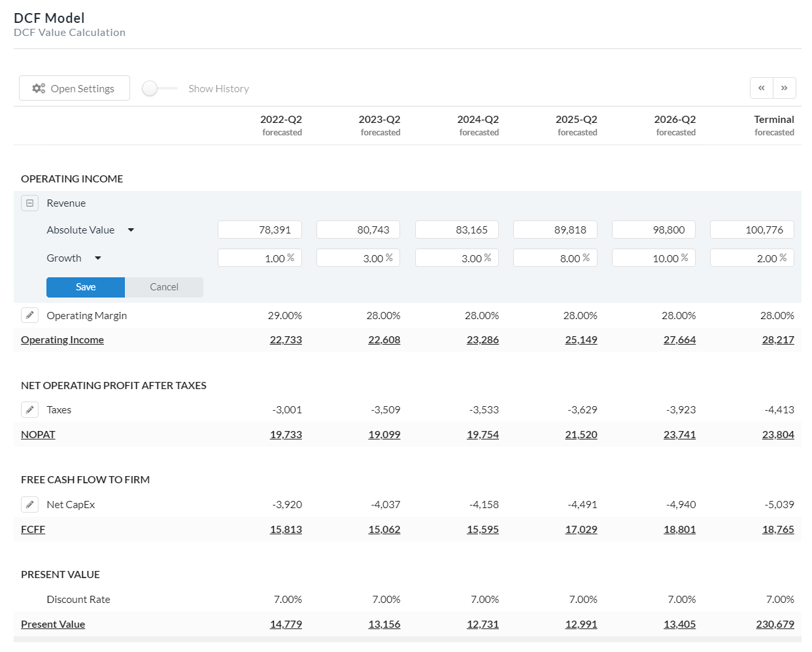
Task: Edit the Terminal revenue value 100,776
Action: pyautogui.click(x=752, y=230)
